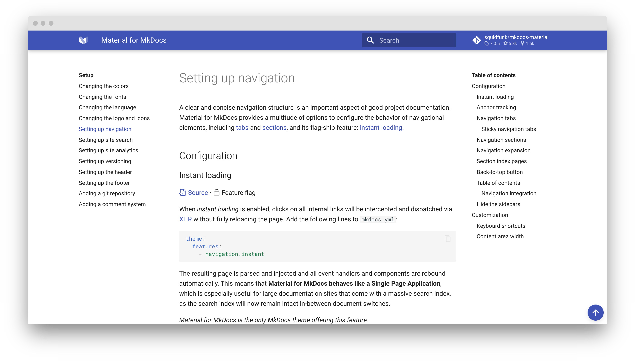Viewport: 635px width, 364px height.
Task: Go to Adding a comment system
Action: point(112,204)
